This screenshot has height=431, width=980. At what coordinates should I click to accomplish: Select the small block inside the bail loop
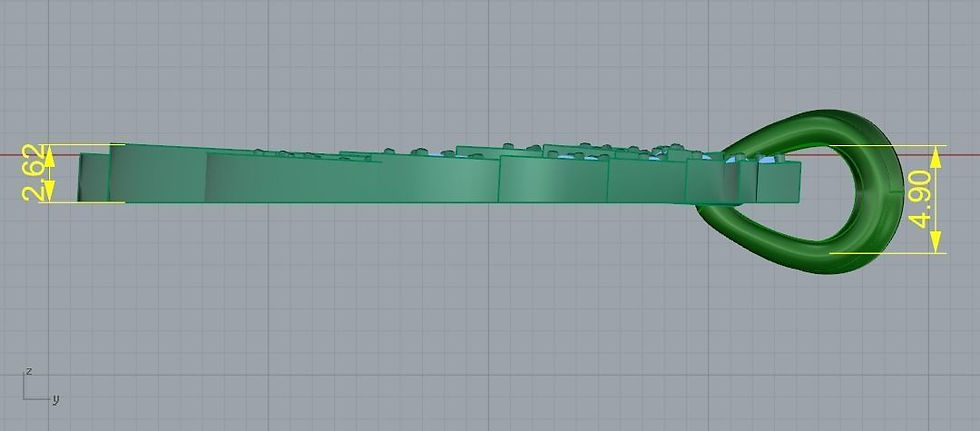(779, 182)
